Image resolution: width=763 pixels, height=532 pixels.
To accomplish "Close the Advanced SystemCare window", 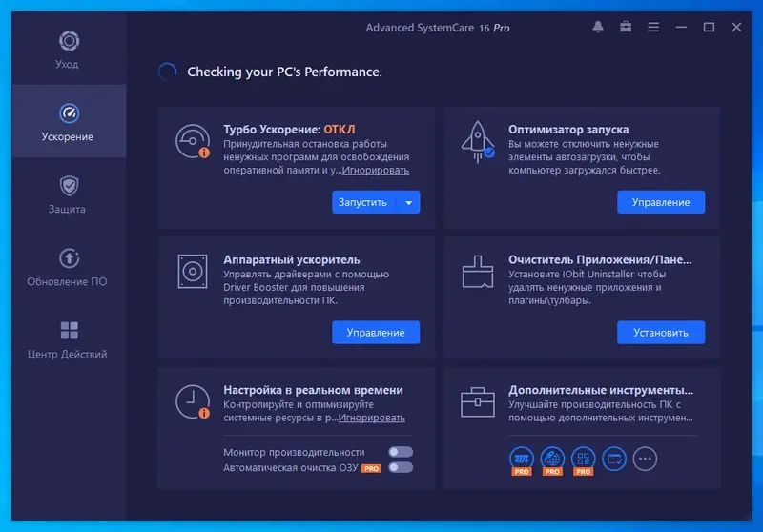I will [x=736, y=28].
